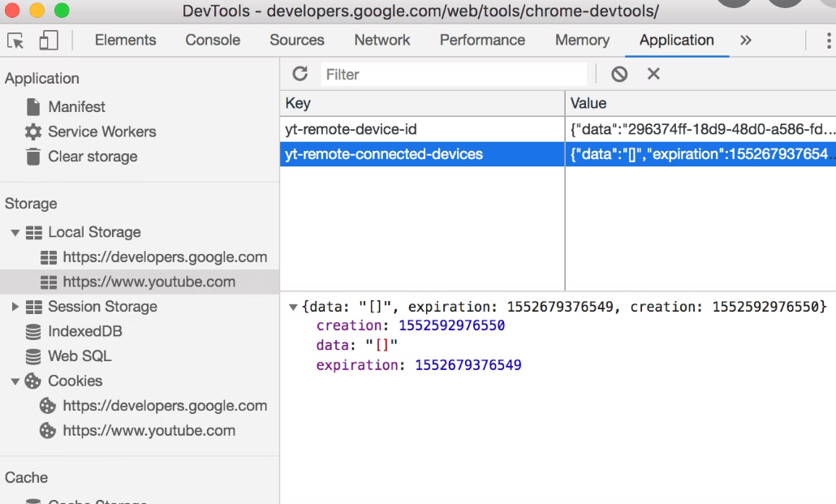Screen dimensions: 836x504
Task: Switch to the Network tab
Action: click(382, 40)
